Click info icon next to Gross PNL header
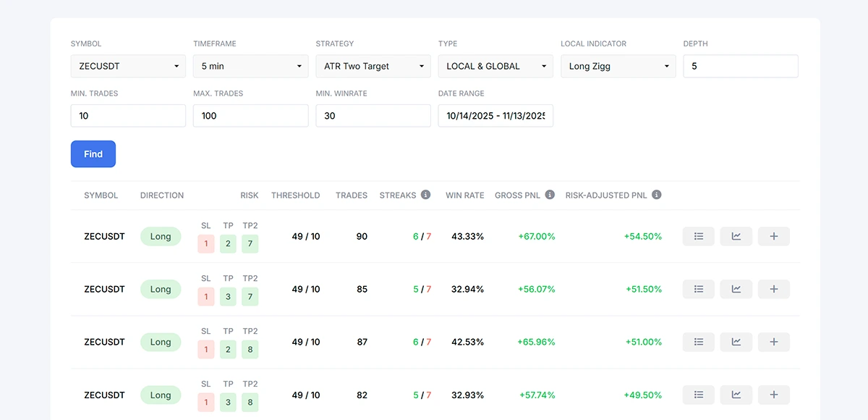Image resolution: width=868 pixels, height=420 pixels. [550, 195]
